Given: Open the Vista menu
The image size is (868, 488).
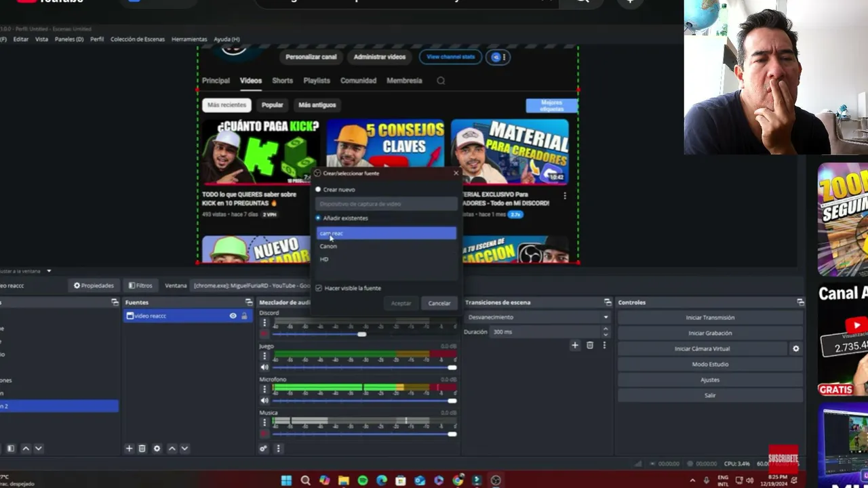Looking at the screenshot, I should click(41, 39).
